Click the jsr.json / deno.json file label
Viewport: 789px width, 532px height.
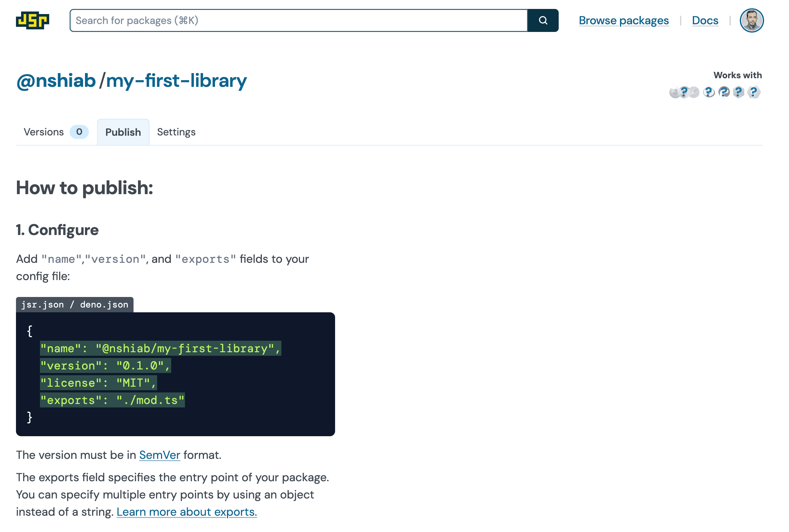pos(75,304)
